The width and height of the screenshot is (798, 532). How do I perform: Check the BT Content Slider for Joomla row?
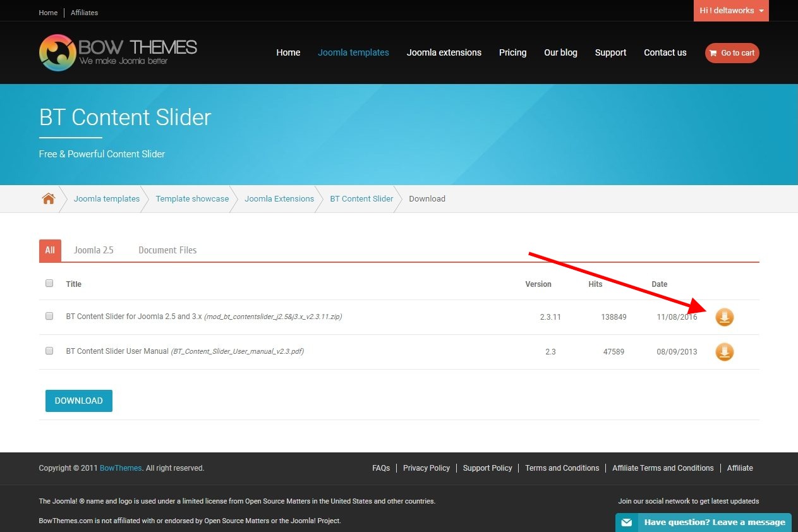[x=49, y=316]
